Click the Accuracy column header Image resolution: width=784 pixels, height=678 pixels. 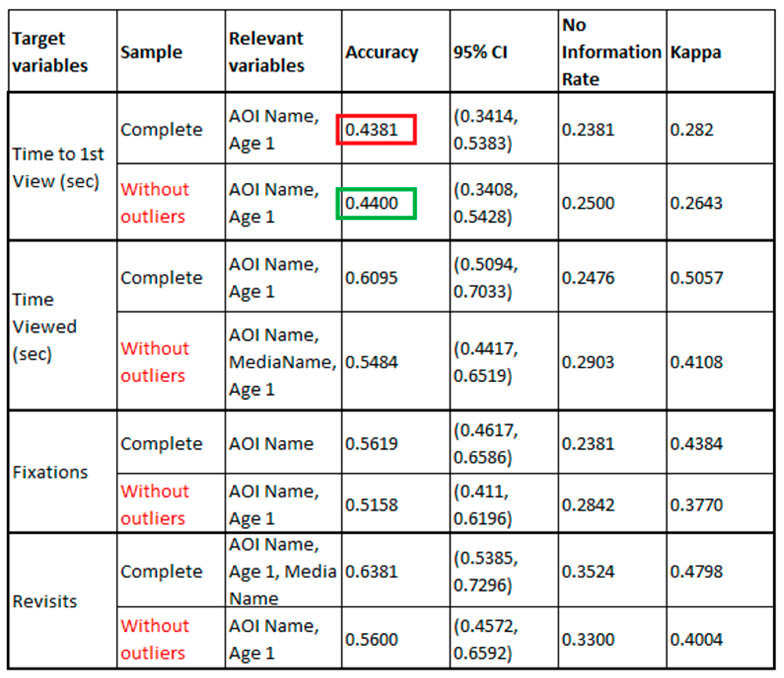coord(382,52)
